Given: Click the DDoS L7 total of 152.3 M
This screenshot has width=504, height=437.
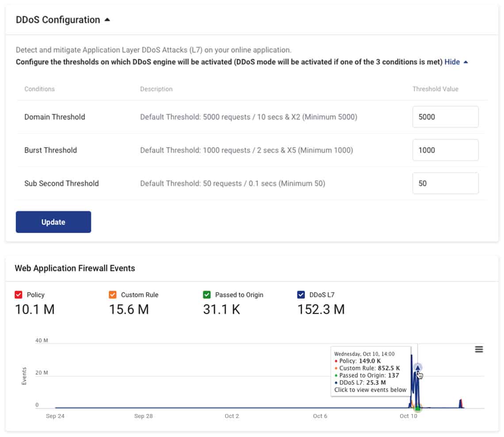Looking at the screenshot, I should (x=321, y=309).
